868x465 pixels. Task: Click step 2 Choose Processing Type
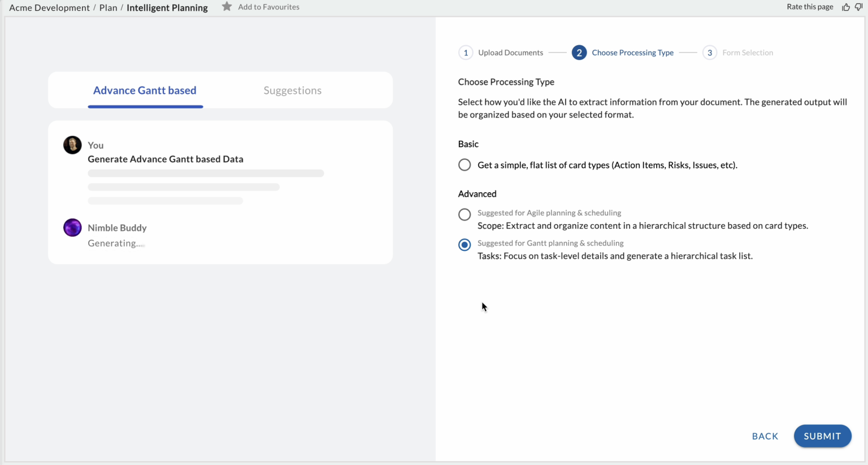click(x=623, y=53)
